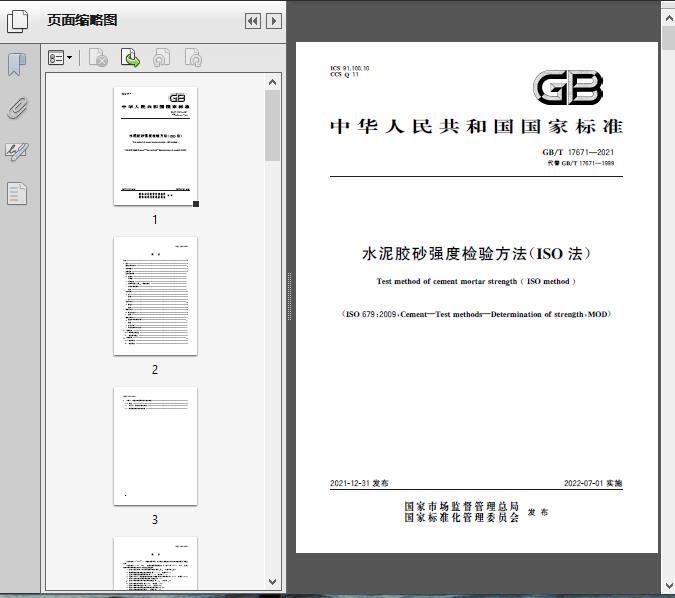The width and height of the screenshot is (675, 598).
Task: Click thumbnail panel scroll up arrow
Action: 272,82
